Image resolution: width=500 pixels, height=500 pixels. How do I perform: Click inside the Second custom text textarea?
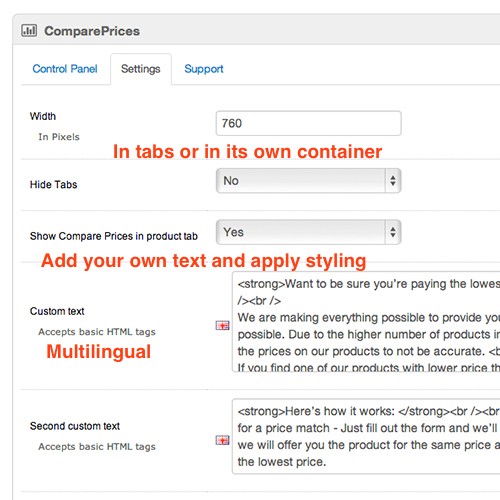pyautogui.click(x=366, y=436)
